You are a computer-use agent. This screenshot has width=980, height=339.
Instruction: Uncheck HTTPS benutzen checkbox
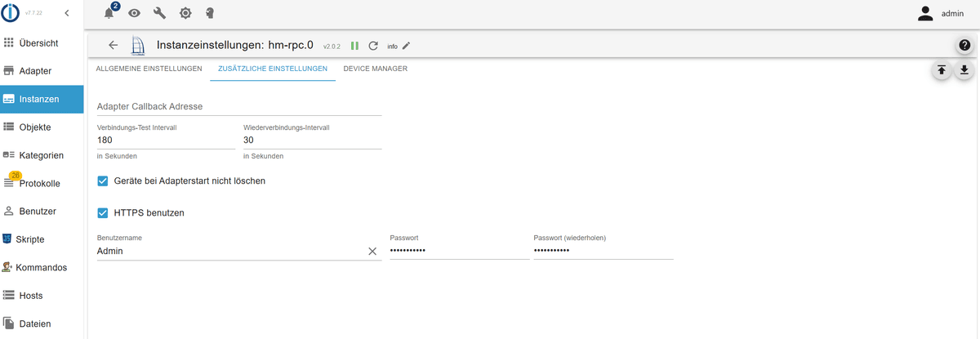tap(103, 212)
